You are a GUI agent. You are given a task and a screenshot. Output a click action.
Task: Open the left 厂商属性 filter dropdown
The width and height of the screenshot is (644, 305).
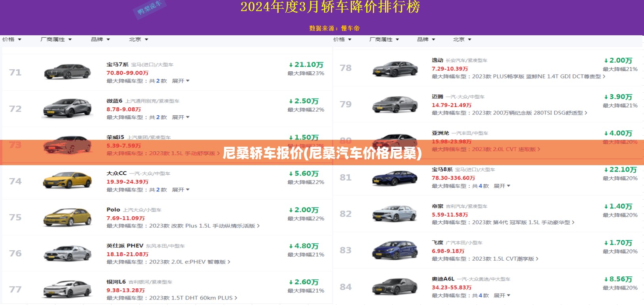click(56, 40)
